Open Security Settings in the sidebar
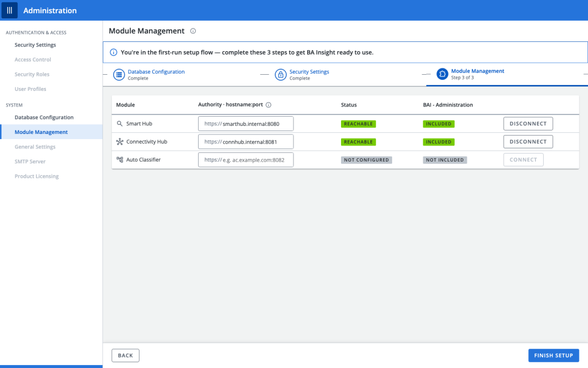The image size is (588, 368). coord(35,45)
